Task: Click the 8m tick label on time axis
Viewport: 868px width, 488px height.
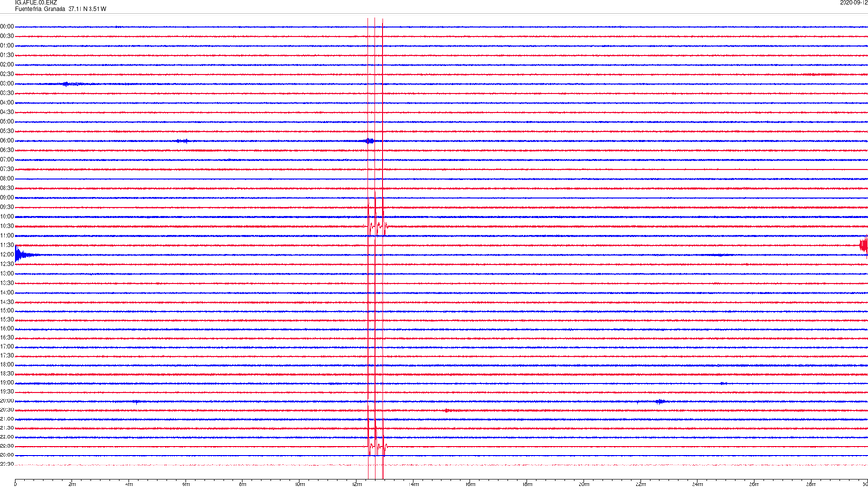Action: coord(242,484)
